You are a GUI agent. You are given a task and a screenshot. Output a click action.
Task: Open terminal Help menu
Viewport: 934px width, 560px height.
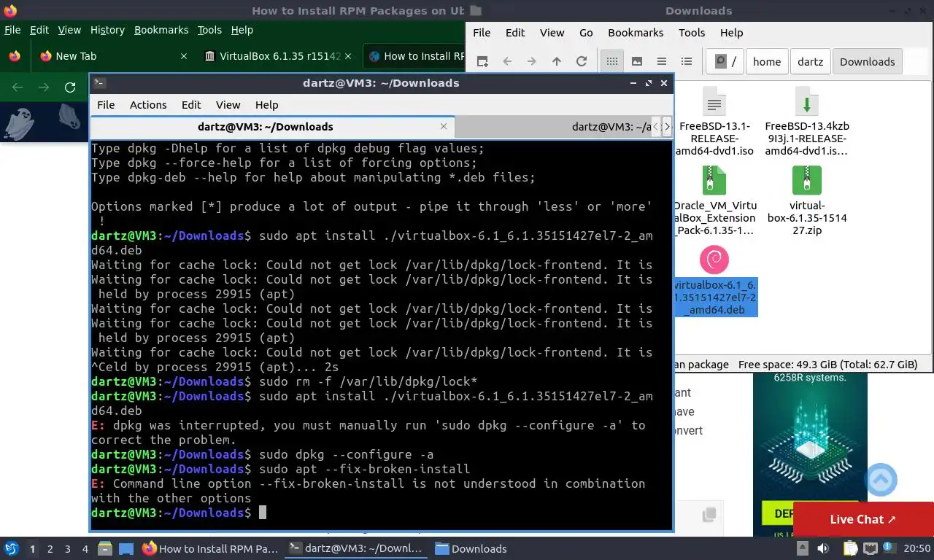pos(266,105)
